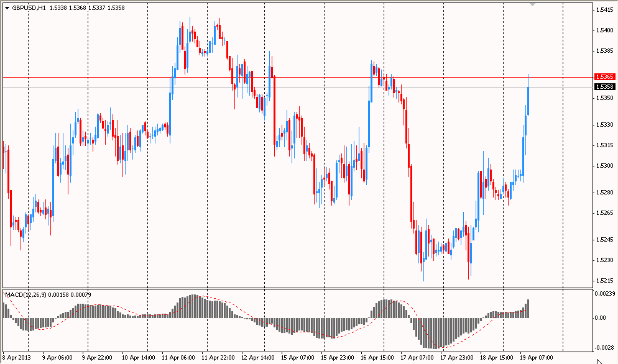Click the 17 Apr 23:00 time label
Viewport: 618px width, 364px height.
click(x=456, y=358)
